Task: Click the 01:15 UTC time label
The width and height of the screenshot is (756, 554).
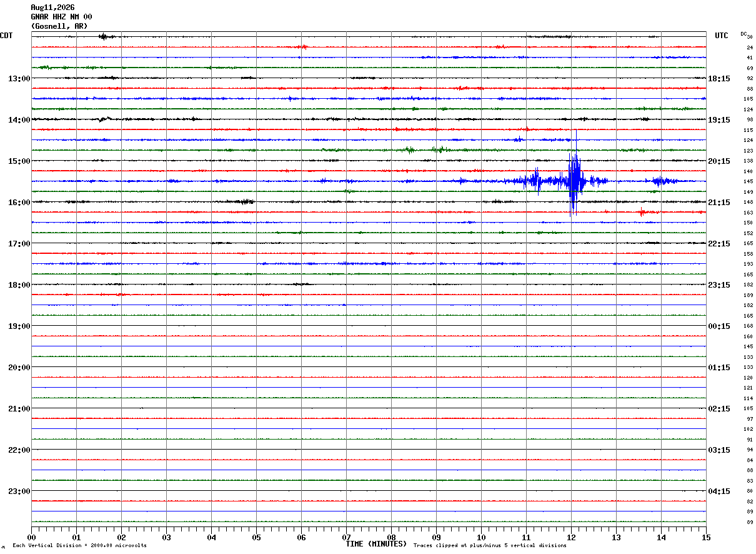Action: point(719,368)
